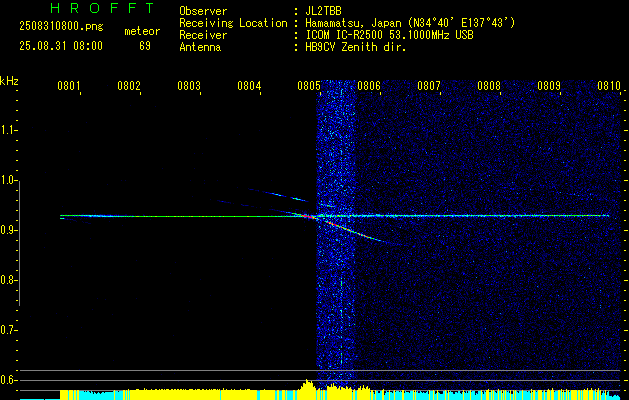Click the 0808 time marker

point(489,86)
